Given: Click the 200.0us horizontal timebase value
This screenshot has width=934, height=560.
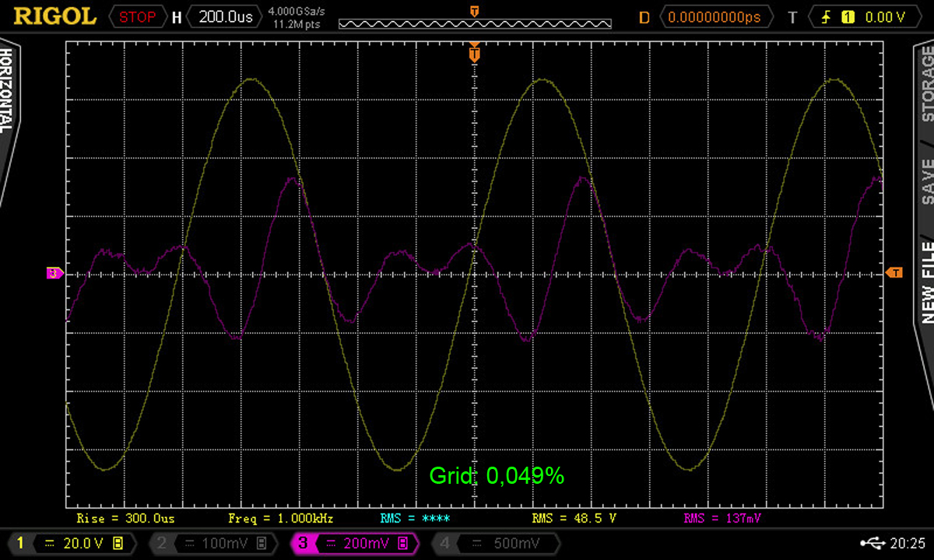Looking at the screenshot, I should click(x=225, y=16).
